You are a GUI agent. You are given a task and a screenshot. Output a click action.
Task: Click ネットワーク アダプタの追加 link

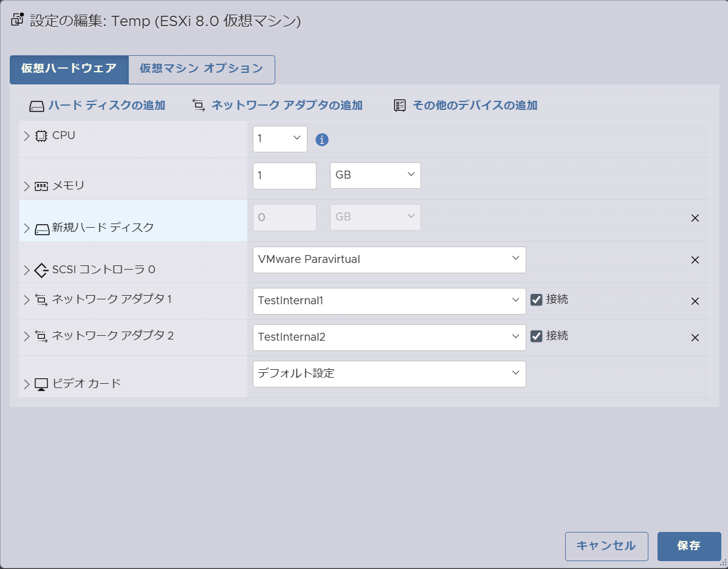287,105
